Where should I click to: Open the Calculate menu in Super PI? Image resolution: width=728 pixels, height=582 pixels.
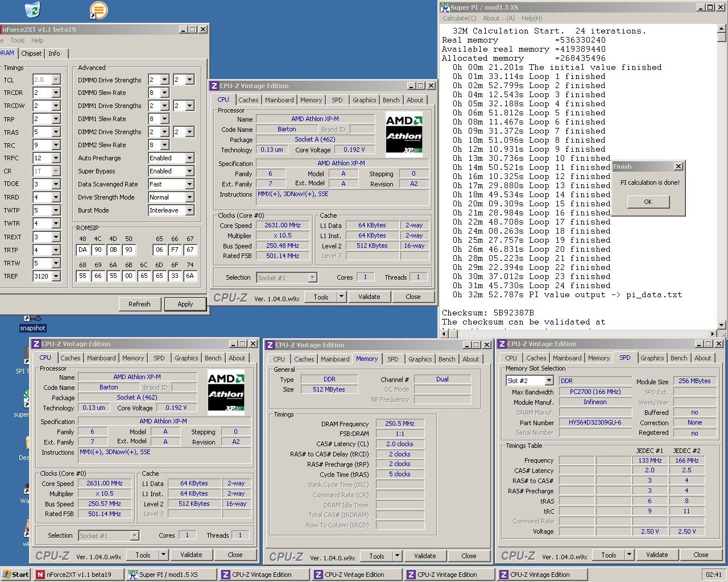459,18
